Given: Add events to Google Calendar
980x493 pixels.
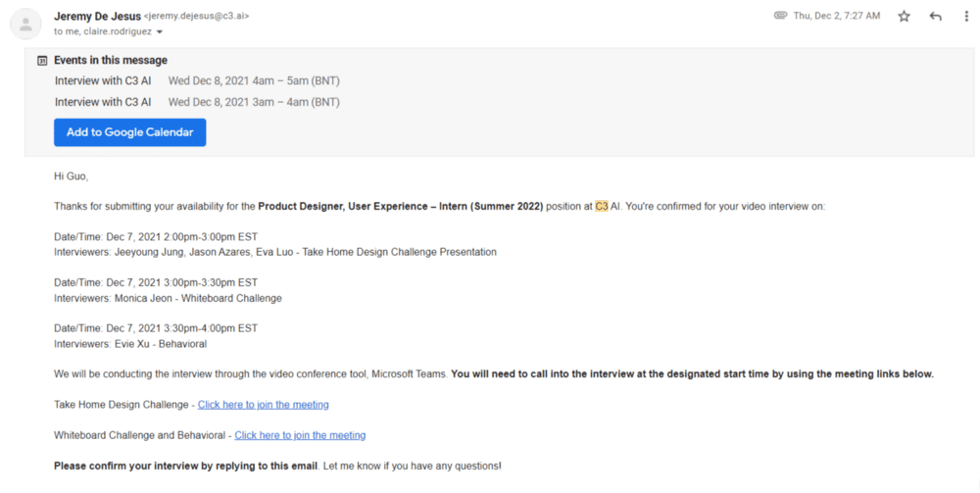Looking at the screenshot, I should pyautogui.click(x=130, y=132).
